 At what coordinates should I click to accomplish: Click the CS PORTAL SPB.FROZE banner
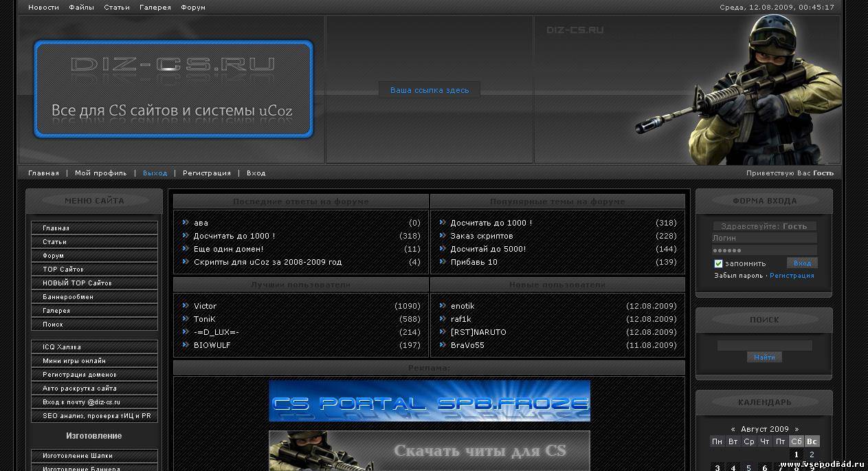click(430, 401)
